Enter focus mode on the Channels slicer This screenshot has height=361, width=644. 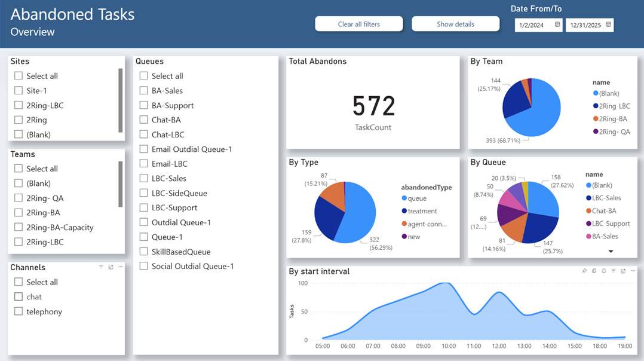pos(111,267)
